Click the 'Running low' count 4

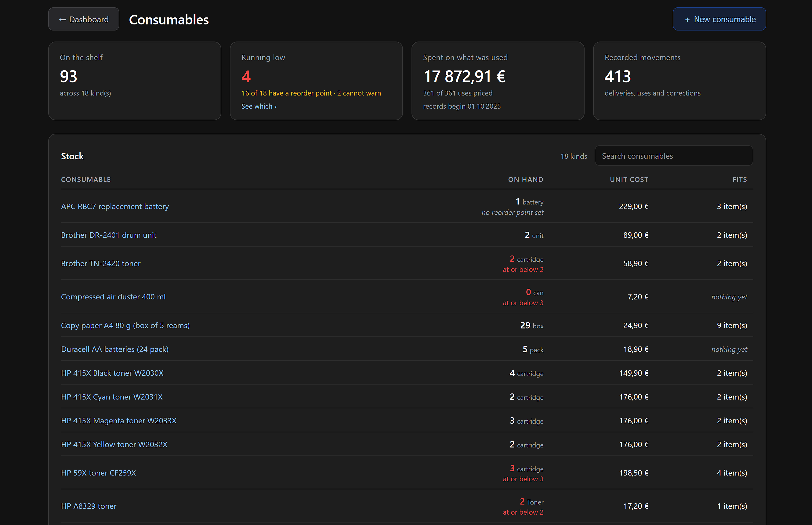[x=246, y=76]
